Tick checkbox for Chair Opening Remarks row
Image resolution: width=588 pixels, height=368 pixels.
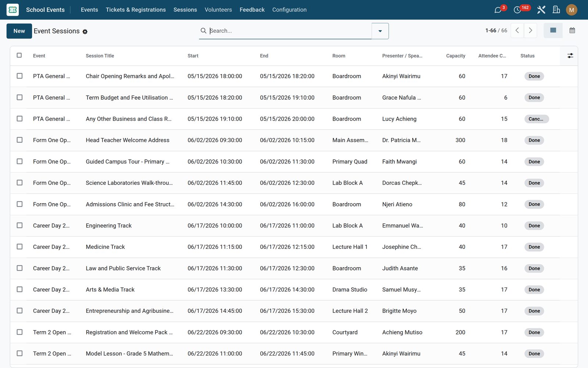[19, 76]
